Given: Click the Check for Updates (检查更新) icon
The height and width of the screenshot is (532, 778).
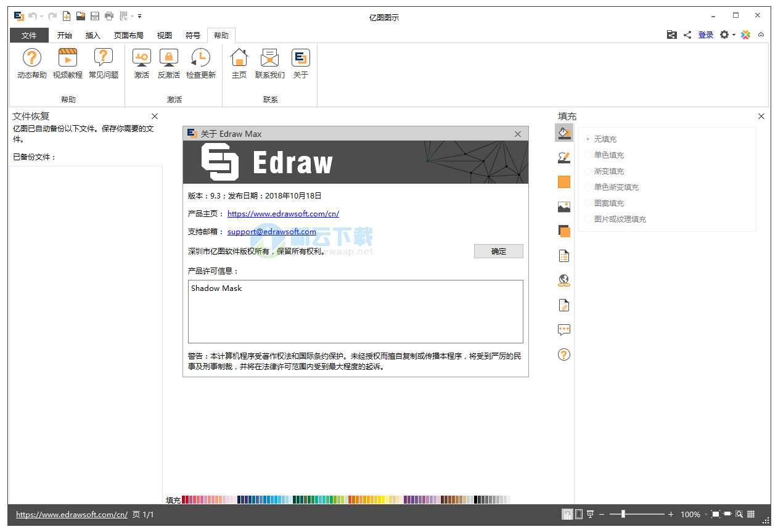Looking at the screenshot, I should point(201,59).
